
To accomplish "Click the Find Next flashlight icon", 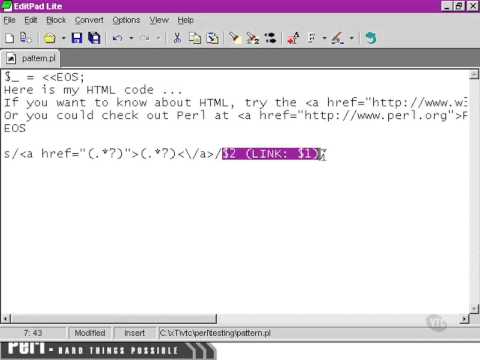I will pyautogui.click(x=253, y=38).
